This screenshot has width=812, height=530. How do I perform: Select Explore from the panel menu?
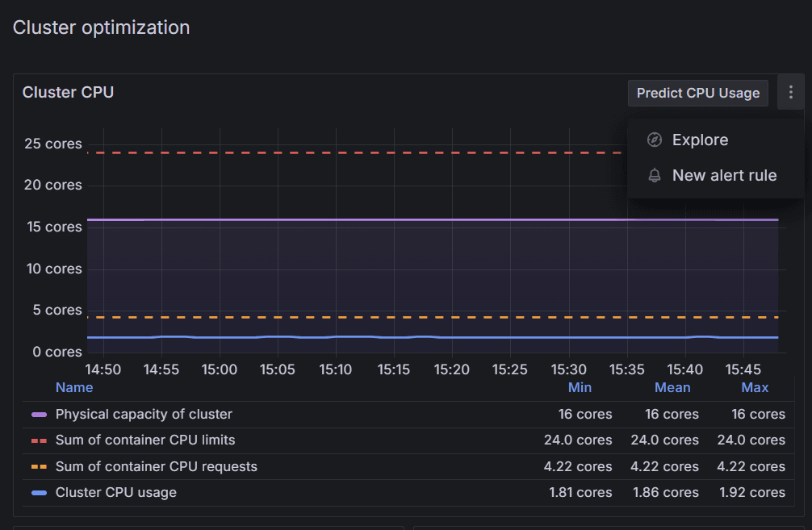point(700,140)
